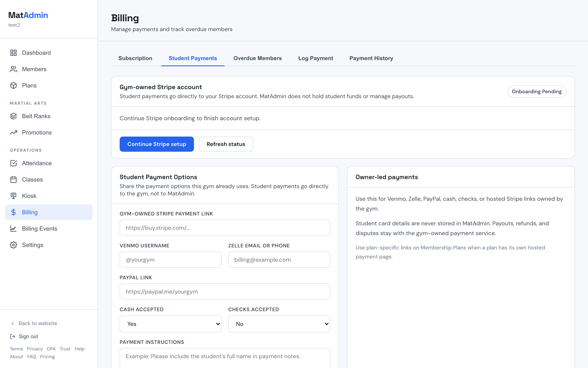588x368 pixels.
Task: Open the FAQ footer link
Action: click(32, 357)
